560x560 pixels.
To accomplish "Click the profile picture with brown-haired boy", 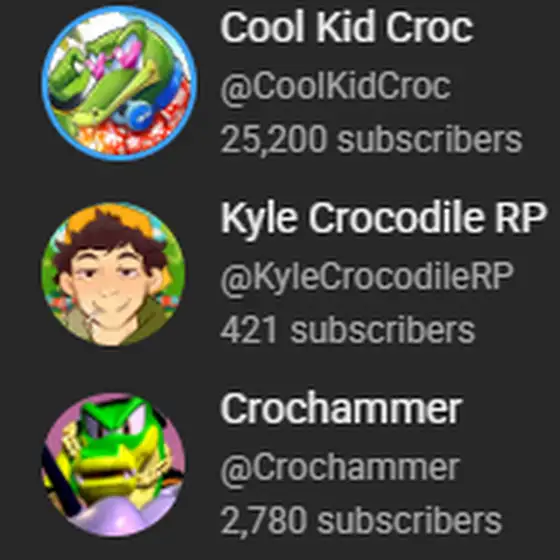I will click(113, 274).
